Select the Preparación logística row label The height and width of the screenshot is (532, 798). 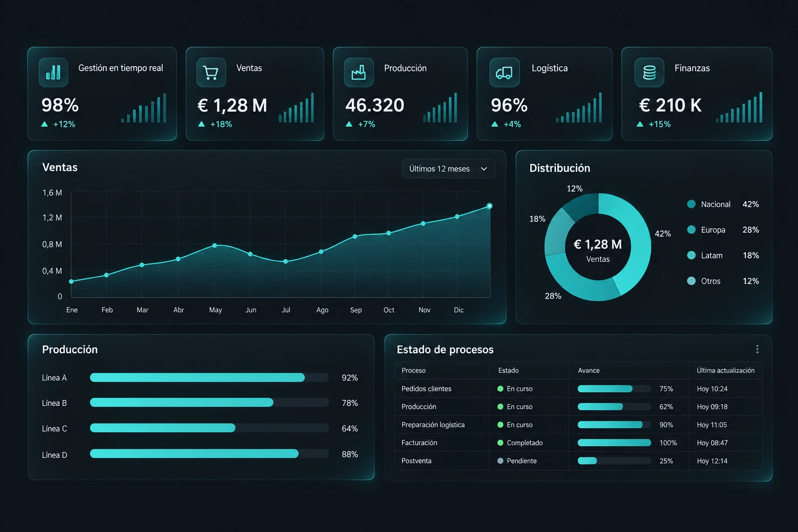pos(433,425)
